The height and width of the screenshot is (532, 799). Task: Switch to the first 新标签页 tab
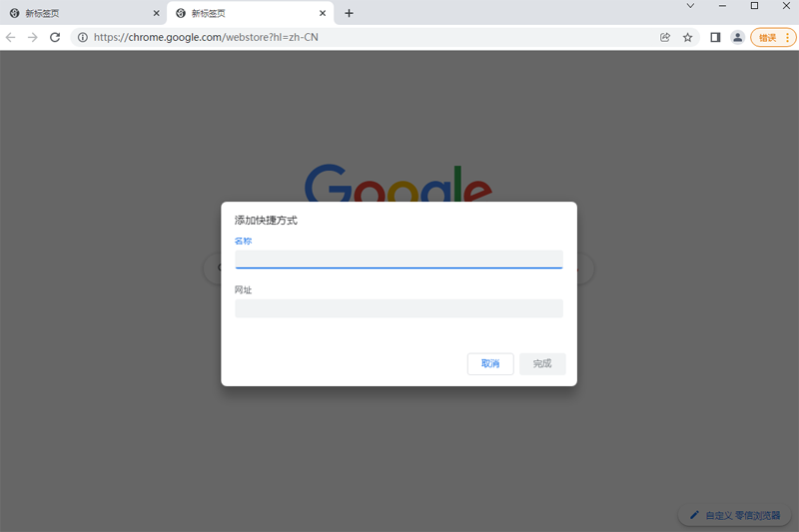pyautogui.click(x=84, y=13)
